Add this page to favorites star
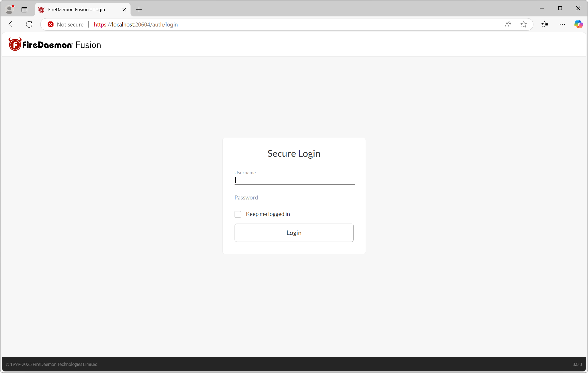Image resolution: width=588 pixels, height=373 pixels. 523,24
